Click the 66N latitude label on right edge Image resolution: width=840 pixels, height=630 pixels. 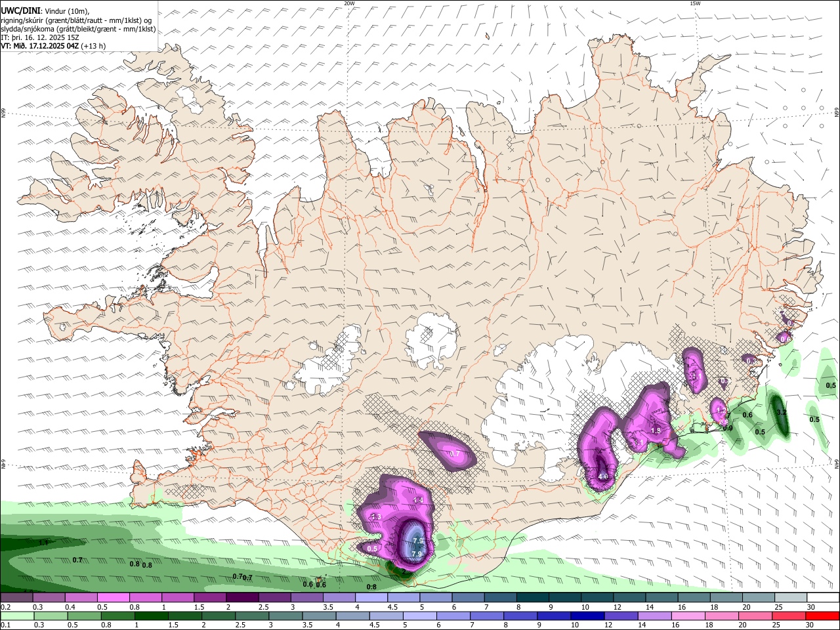point(837,112)
